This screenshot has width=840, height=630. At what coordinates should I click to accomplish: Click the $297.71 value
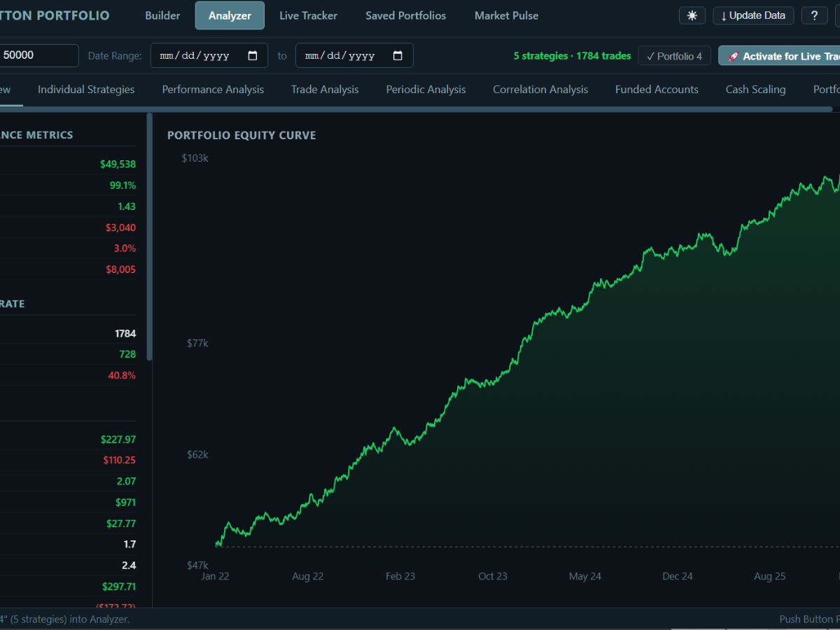[x=118, y=587]
